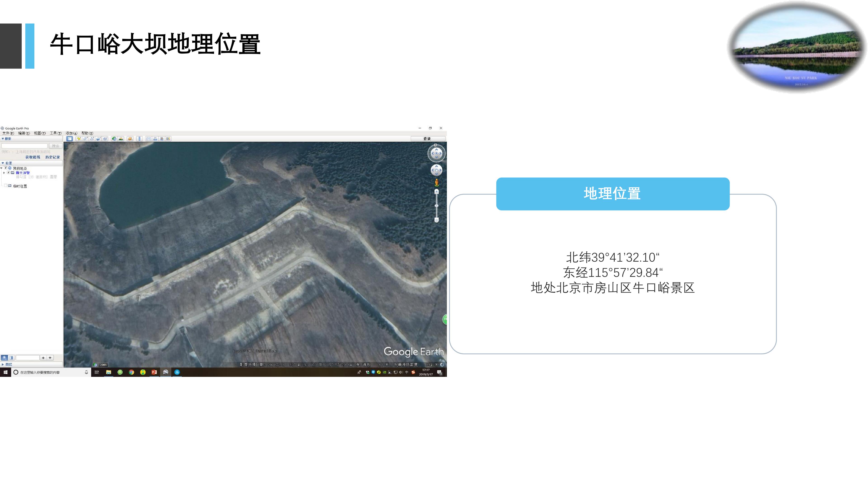Select the ruler measurement tool
This screenshot has height=488, width=868.
click(x=139, y=139)
